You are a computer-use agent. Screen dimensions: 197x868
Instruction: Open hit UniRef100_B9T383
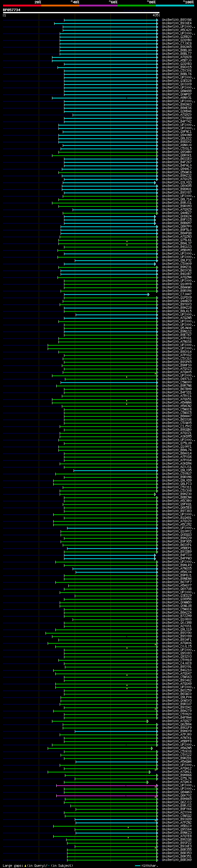[176, 511]
